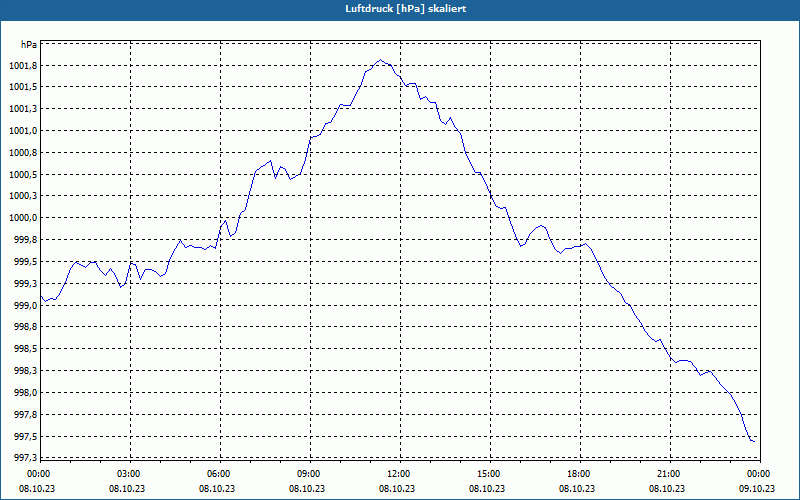
Task: Click the 999,0 axis value
Action: pos(26,306)
